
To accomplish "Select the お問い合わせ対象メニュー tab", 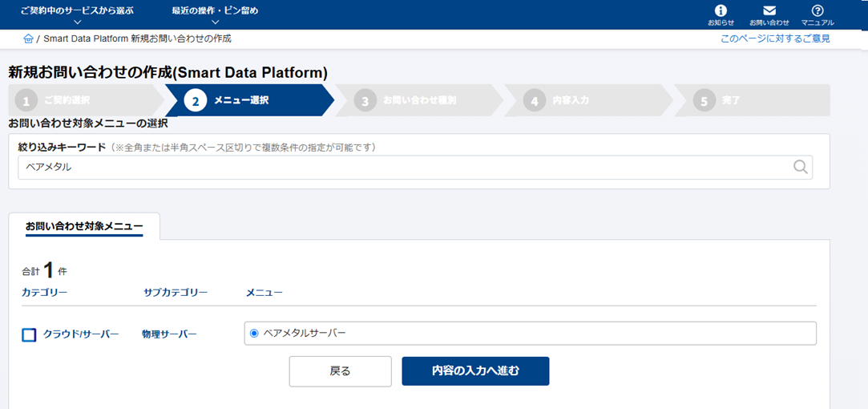I will point(84,226).
